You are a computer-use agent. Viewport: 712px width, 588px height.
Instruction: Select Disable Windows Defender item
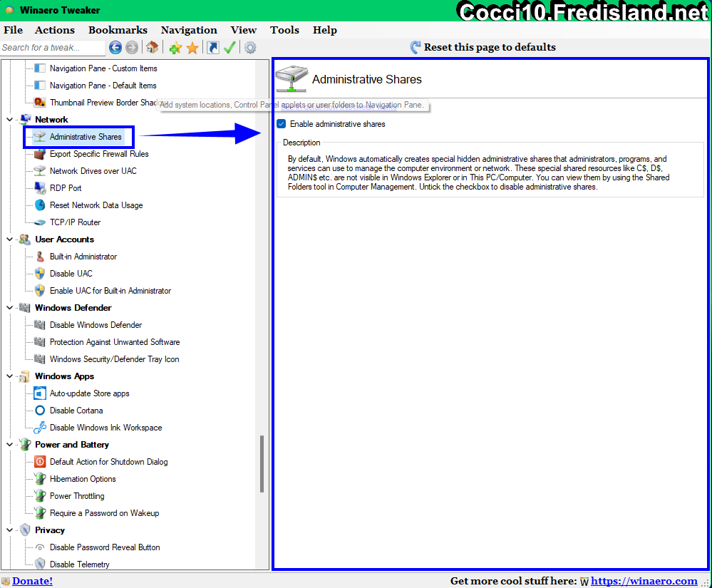click(96, 325)
